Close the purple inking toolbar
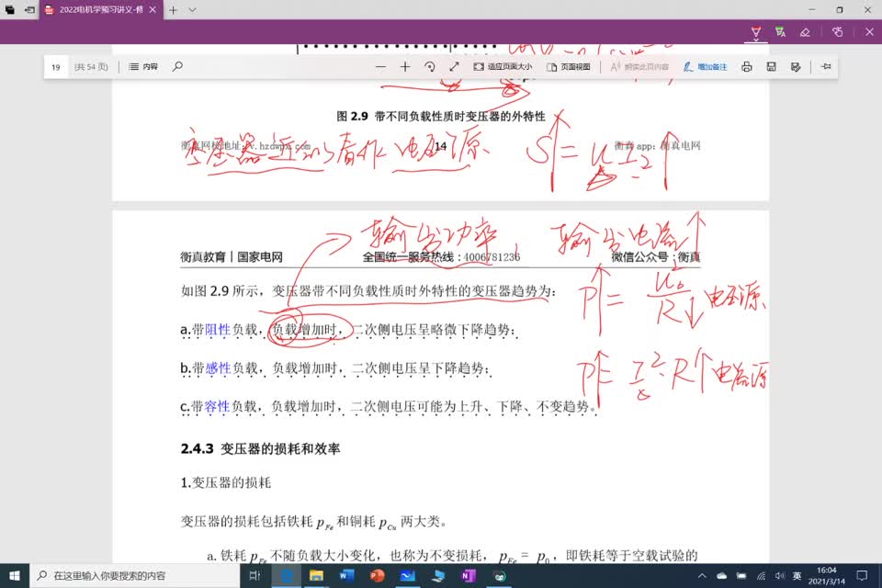Viewport: 882px width, 588px height. click(x=870, y=32)
